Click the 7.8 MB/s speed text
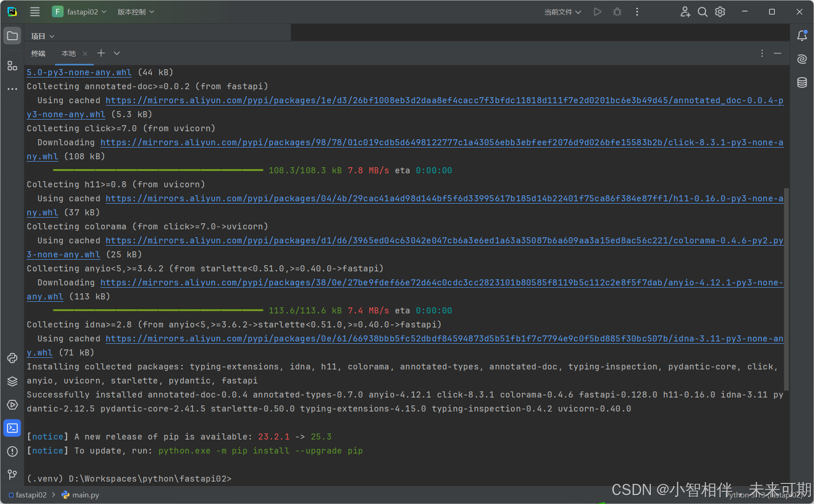Screen dimensions: 814x504 point(368,170)
